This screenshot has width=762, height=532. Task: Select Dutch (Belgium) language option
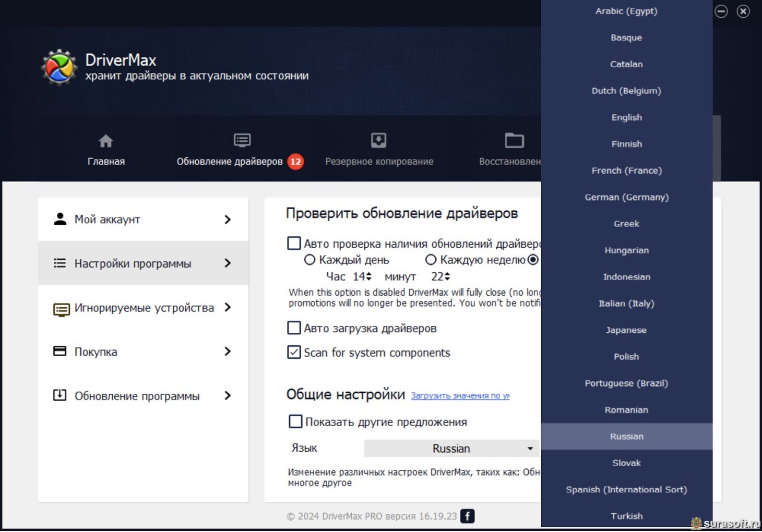point(626,91)
